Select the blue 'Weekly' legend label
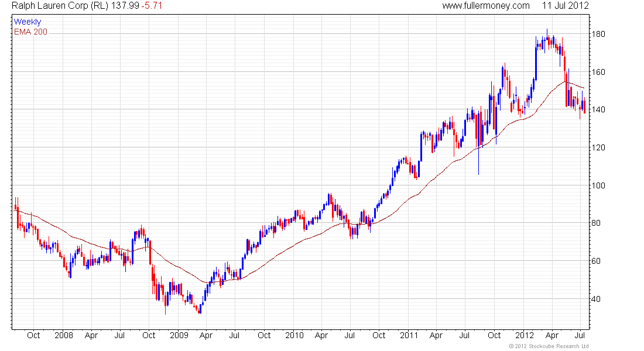 point(28,22)
